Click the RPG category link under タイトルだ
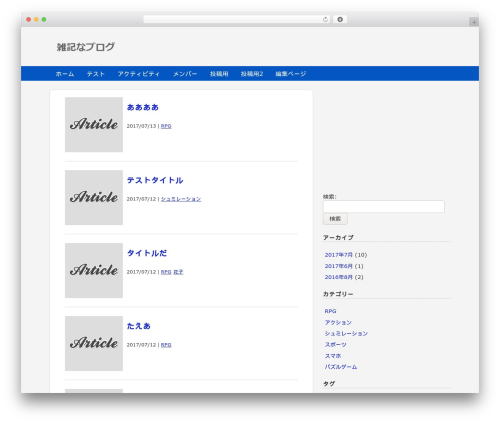 coord(166,272)
